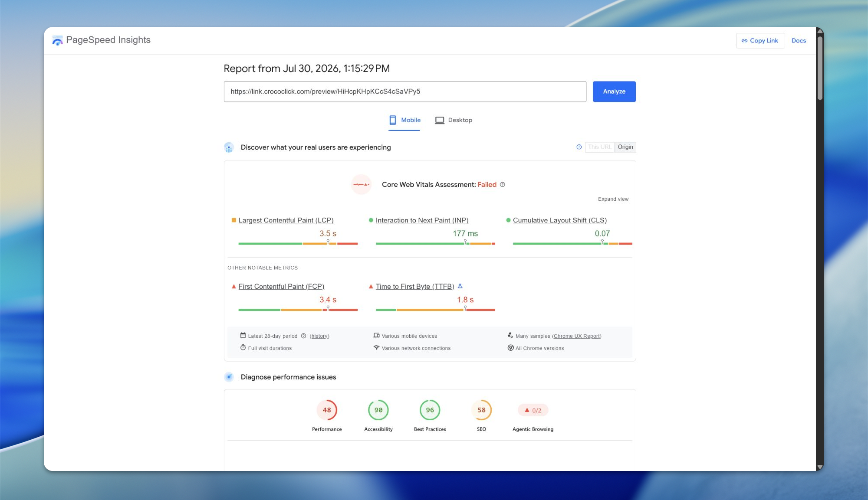Open First Contentful Paint (FCP) link
Image resolution: width=868 pixels, height=500 pixels.
coord(281,287)
